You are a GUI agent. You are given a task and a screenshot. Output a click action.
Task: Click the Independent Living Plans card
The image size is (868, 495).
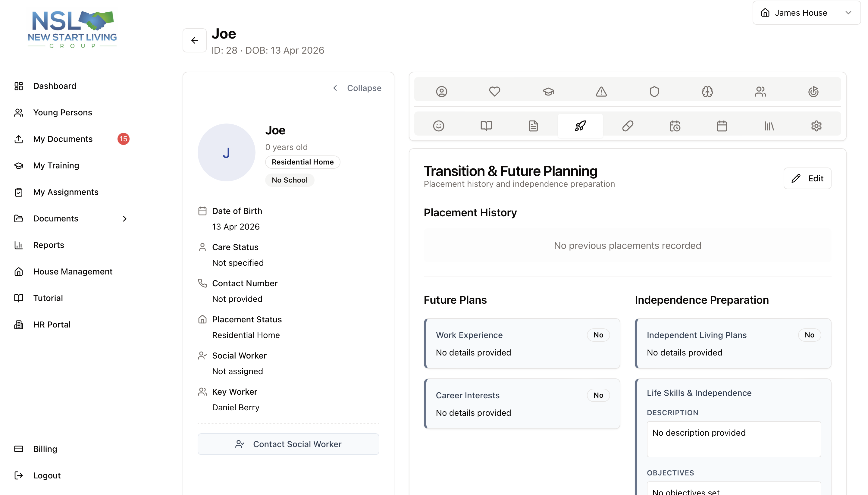click(x=733, y=343)
